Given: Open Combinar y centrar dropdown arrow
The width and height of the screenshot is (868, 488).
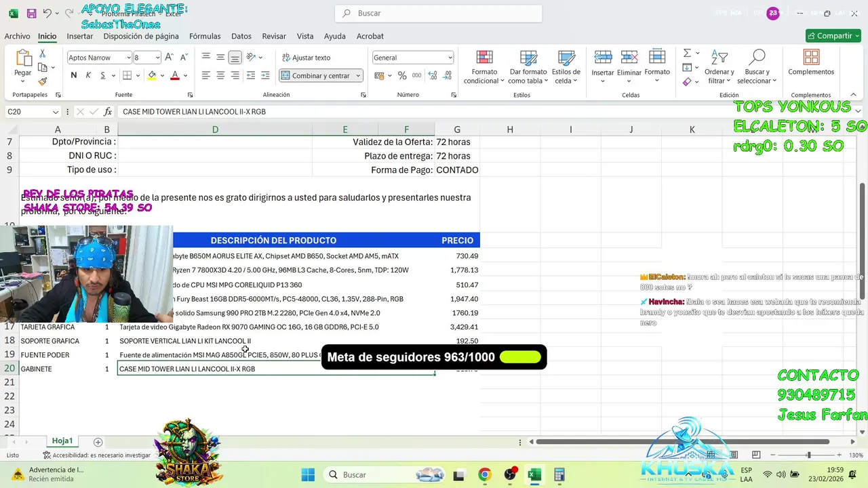Looking at the screenshot, I should pyautogui.click(x=358, y=76).
